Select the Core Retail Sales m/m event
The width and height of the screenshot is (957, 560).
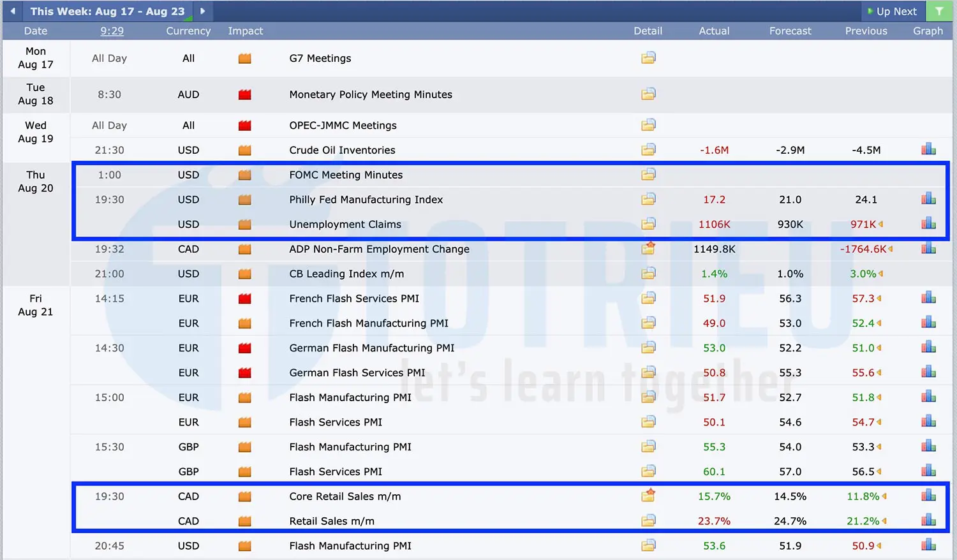coord(345,496)
